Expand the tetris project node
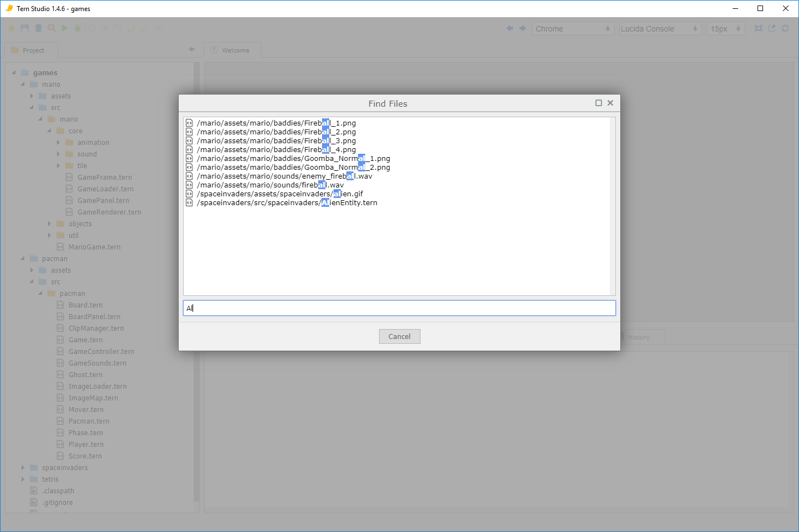This screenshot has height=532, width=799. tap(23, 479)
